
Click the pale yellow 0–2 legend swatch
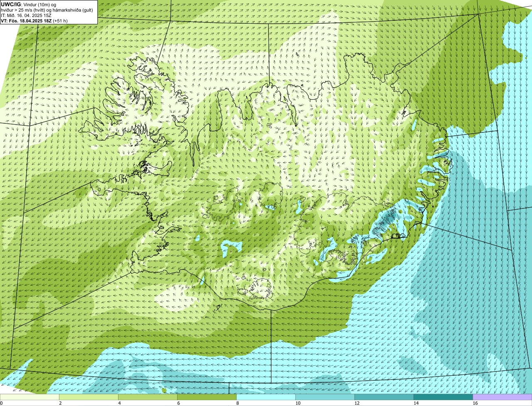point(30,397)
